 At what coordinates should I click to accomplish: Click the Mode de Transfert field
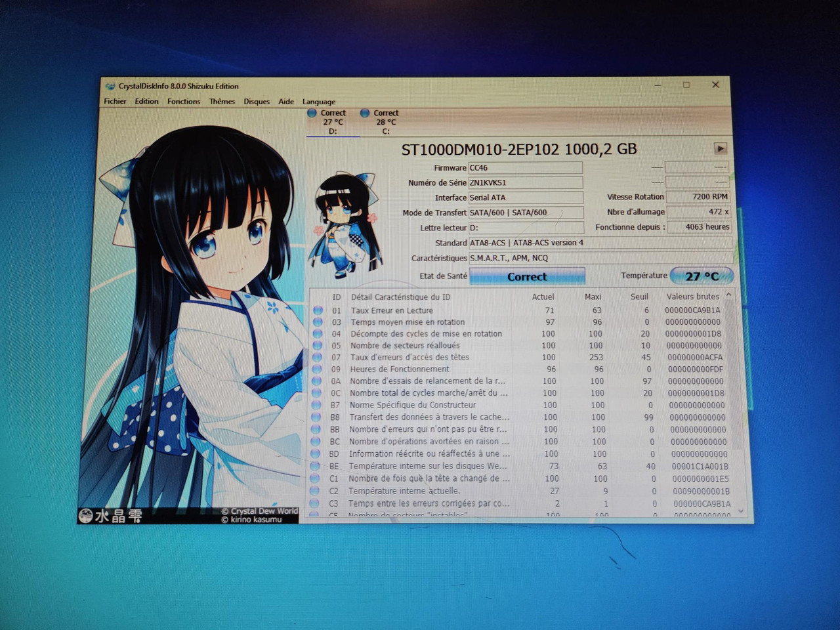pyautogui.click(x=526, y=213)
